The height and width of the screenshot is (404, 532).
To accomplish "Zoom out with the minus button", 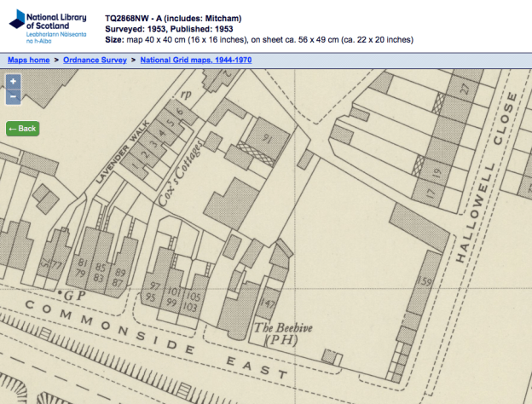I will tap(13, 96).
